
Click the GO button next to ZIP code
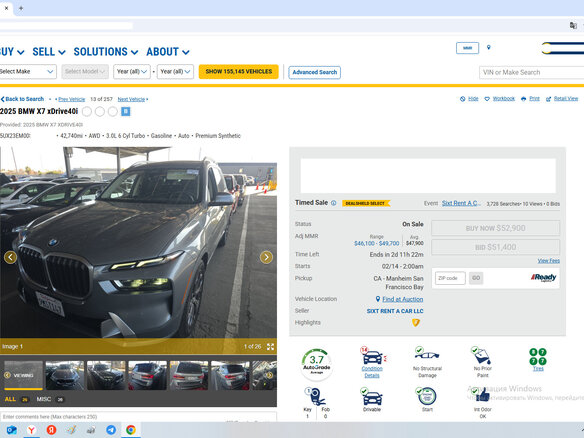pyautogui.click(x=476, y=278)
